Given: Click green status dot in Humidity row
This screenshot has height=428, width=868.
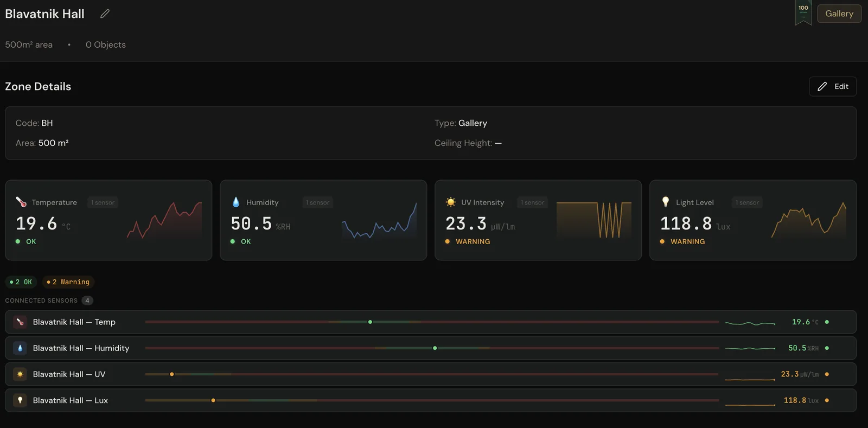Looking at the screenshot, I should point(827,348).
